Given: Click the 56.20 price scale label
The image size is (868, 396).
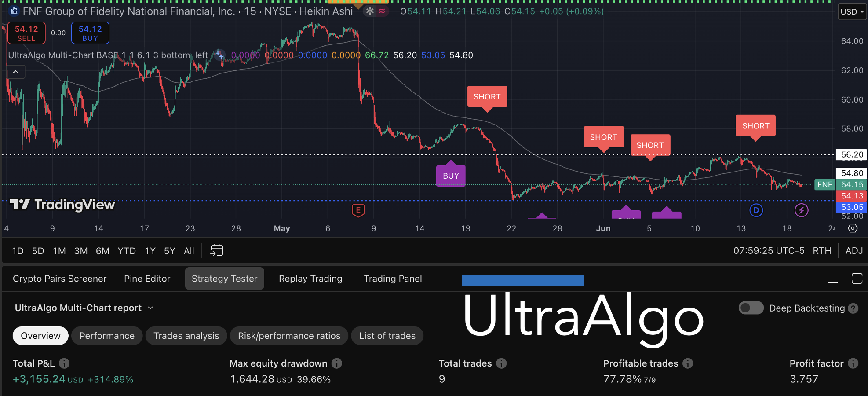Looking at the screenshot, I should (852, 154).
